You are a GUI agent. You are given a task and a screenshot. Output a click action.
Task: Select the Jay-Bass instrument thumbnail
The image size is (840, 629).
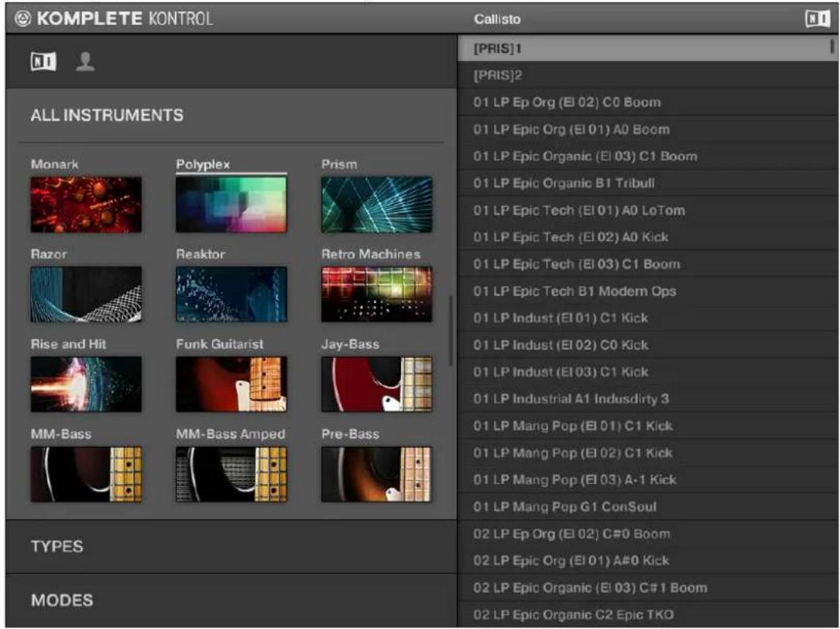(376, 384)
